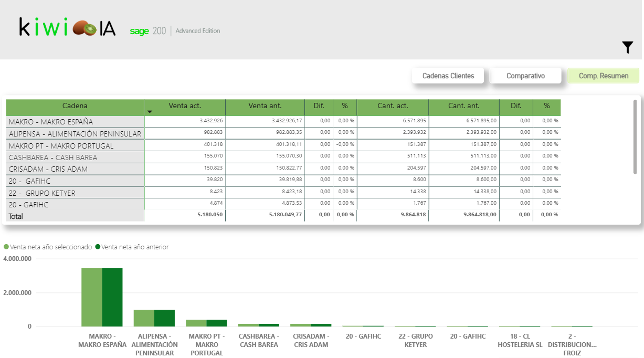Click the sort arrow in Venta act. header
Viewport: 644px width, 358px height.
tap(150, 112)
